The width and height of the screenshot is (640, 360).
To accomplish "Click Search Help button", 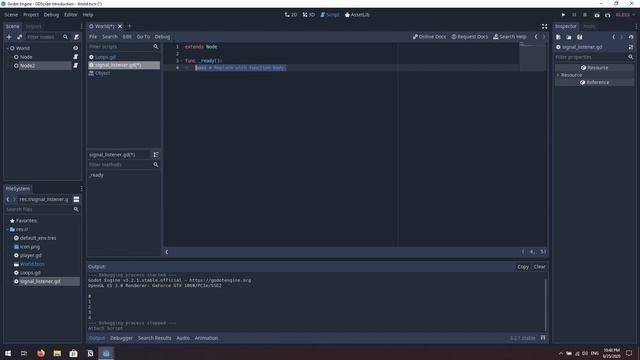I will click(x=510, y=37).
